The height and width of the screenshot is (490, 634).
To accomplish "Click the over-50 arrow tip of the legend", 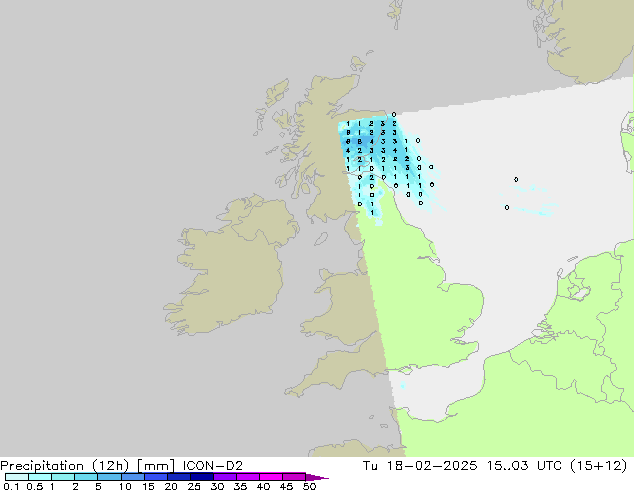I will tap(317, 477).
